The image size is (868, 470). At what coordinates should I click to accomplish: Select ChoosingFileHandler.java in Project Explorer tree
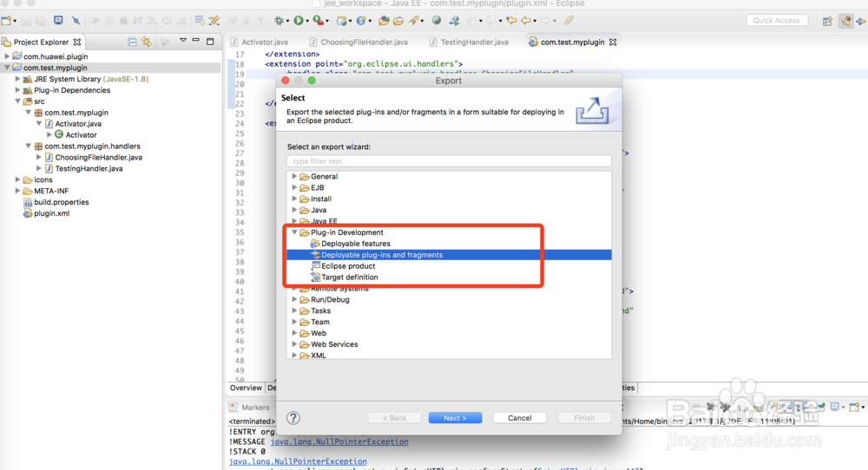point(93,158)
